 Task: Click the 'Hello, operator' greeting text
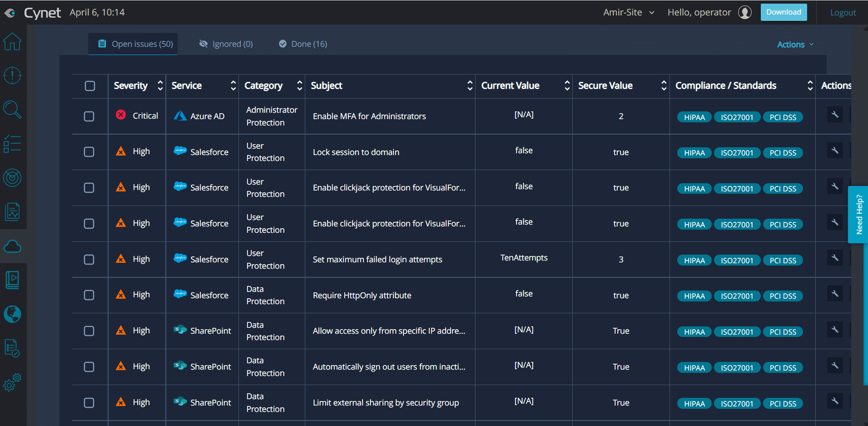[699, 12]
